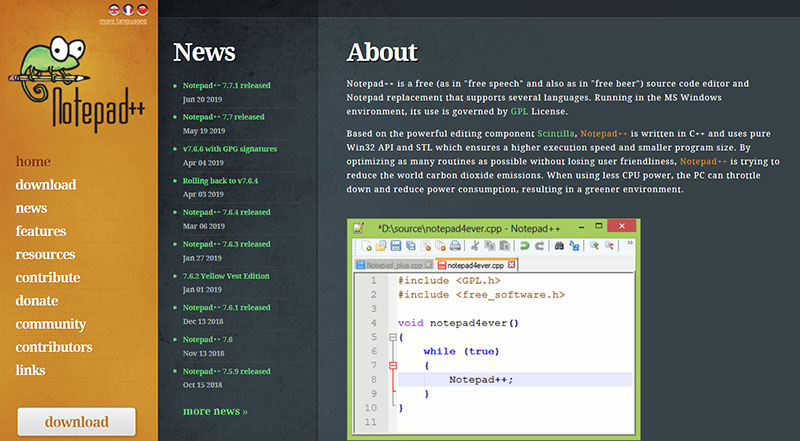Click Open folder icon in editor toolbar
This screenshot has height=441, width=800.
point(381,246)
